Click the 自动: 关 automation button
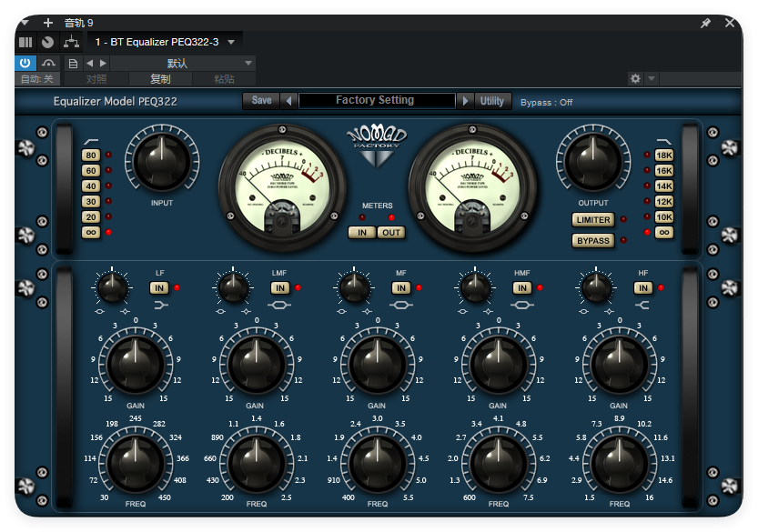 [x=37, y=79]
